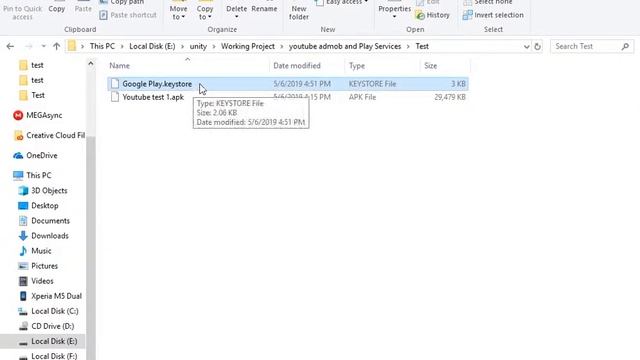Open the Properties dropdown in ribbon
Image resolution: width=640 pixels, height=360 pixels.
(394, 17)
